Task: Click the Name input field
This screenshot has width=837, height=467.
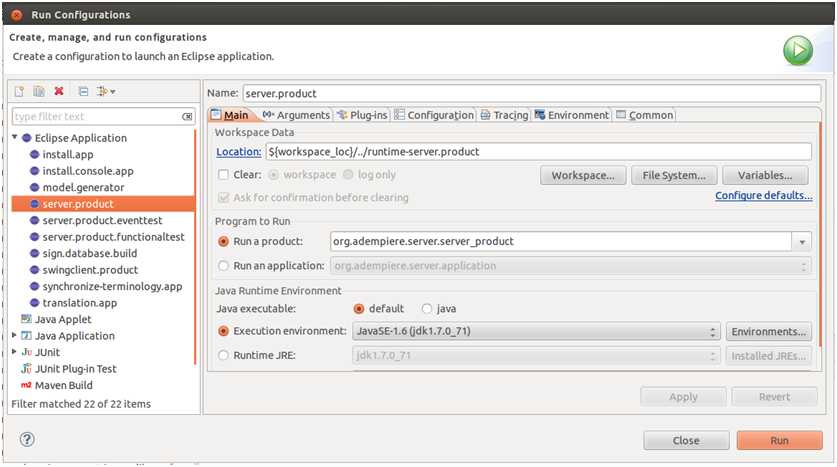Action: point(532,93)
